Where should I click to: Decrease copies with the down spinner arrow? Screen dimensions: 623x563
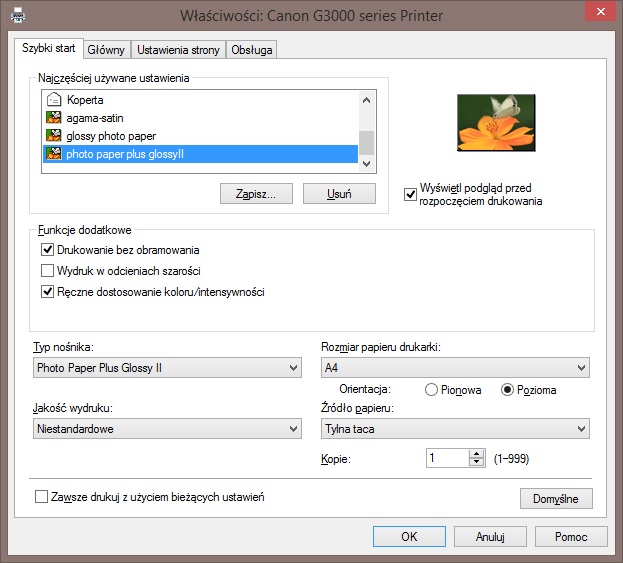476,462
